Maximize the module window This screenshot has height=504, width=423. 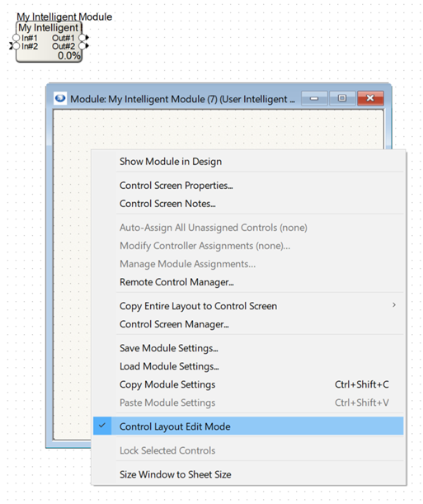click(x=342, y=98)
